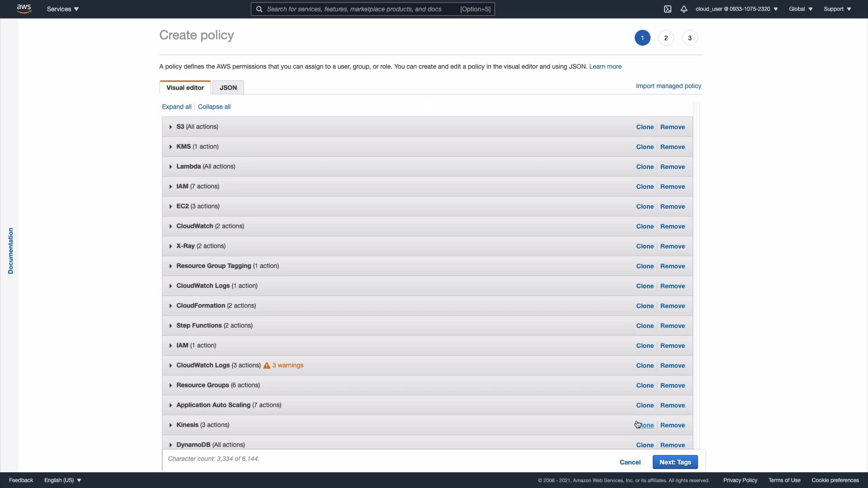868x488 pixels.
Task: Open the Documentation side panel
Action: coord(10,251)
